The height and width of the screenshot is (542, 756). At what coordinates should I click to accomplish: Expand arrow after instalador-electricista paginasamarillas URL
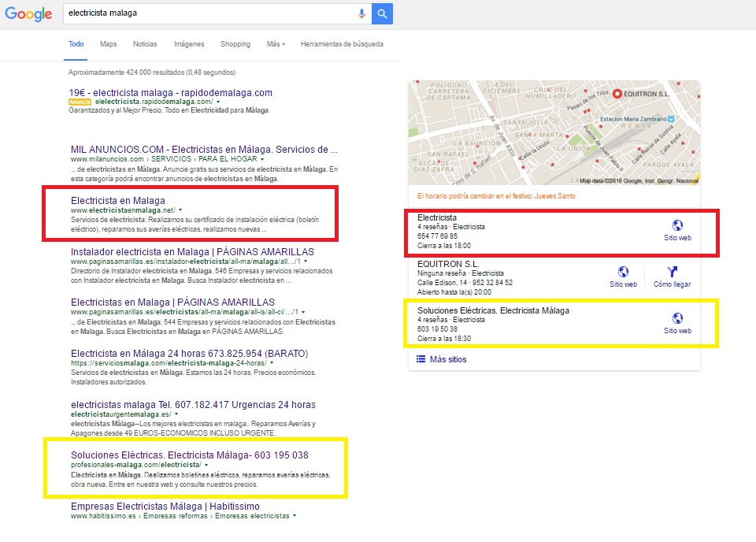click(x=306, y=262)
